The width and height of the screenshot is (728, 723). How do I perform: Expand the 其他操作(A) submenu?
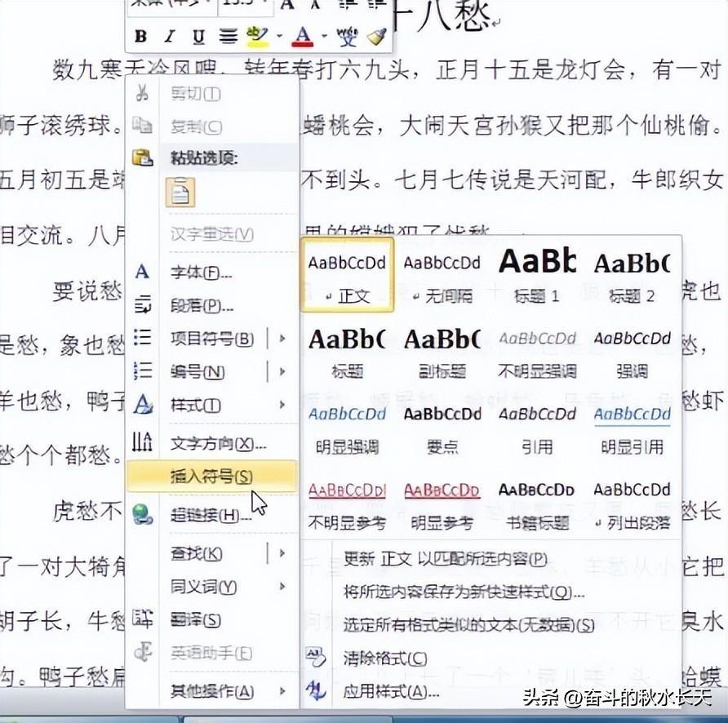[282, 691]
